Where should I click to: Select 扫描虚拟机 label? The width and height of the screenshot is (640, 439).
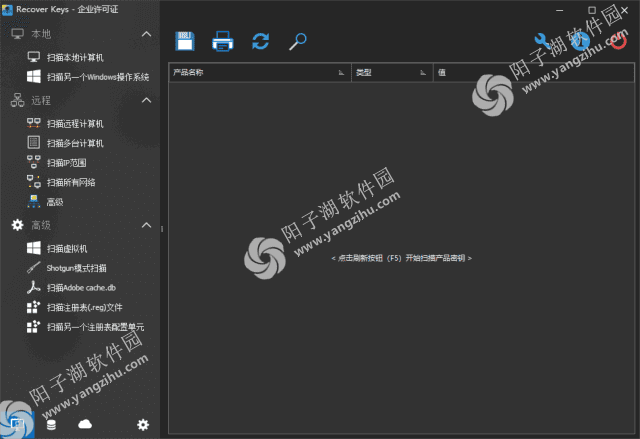(x=67, y=248)
